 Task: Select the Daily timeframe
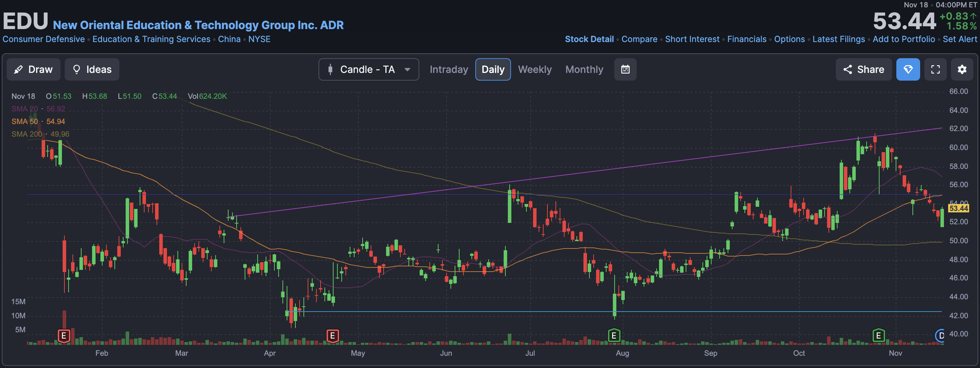pyautogui.click(x=493, y=69)
